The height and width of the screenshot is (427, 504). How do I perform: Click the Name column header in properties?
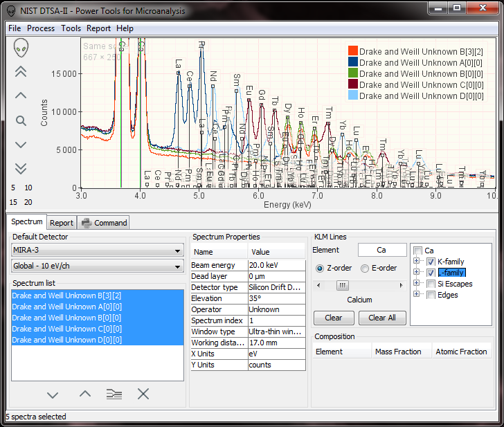tap(219, 252)
